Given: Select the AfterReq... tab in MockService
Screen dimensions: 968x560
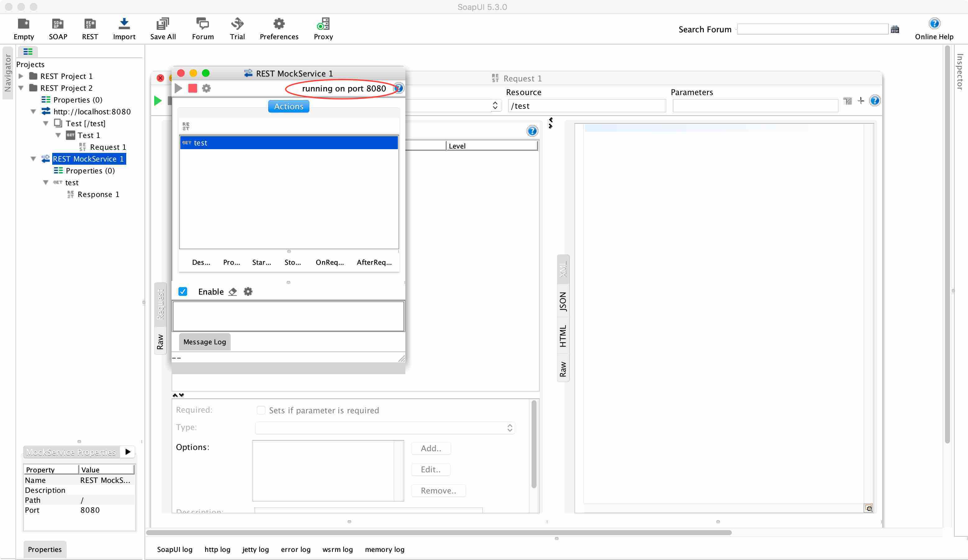Looking at the screenshot, I should (373, 262).
